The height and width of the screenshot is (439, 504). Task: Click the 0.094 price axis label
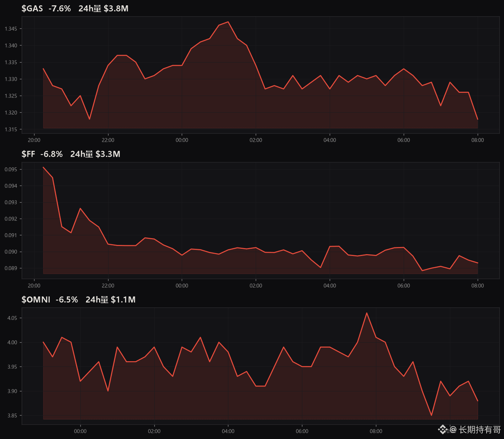tap(11, 186)
